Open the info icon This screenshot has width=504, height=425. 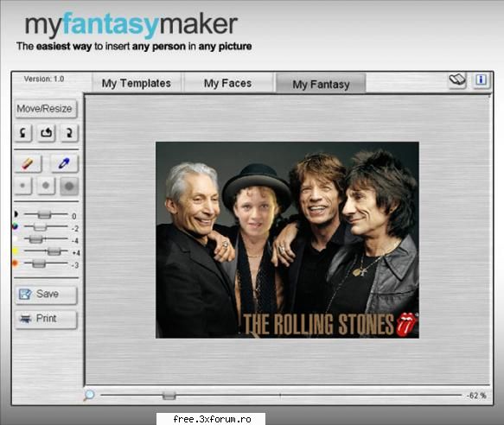(x=482, y=79)
